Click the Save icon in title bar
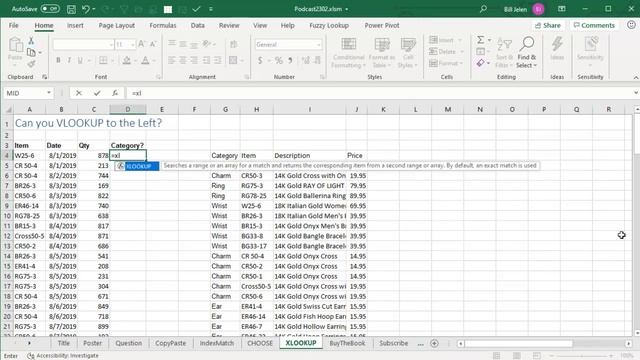This screenshot has width=640, height=360. tap(71, 9)
